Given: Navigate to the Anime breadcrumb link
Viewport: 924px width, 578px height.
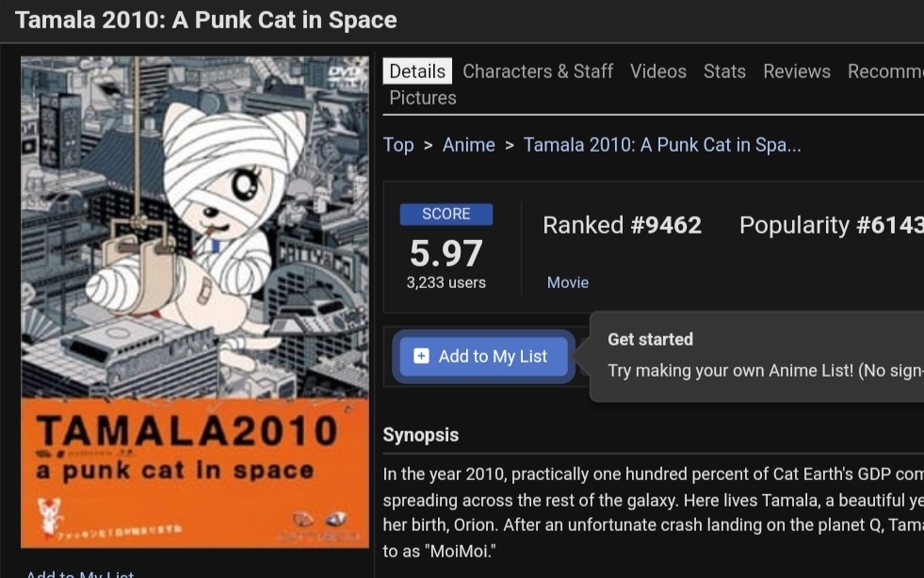Looking at the screenshot, I should [x=468, y=145].
